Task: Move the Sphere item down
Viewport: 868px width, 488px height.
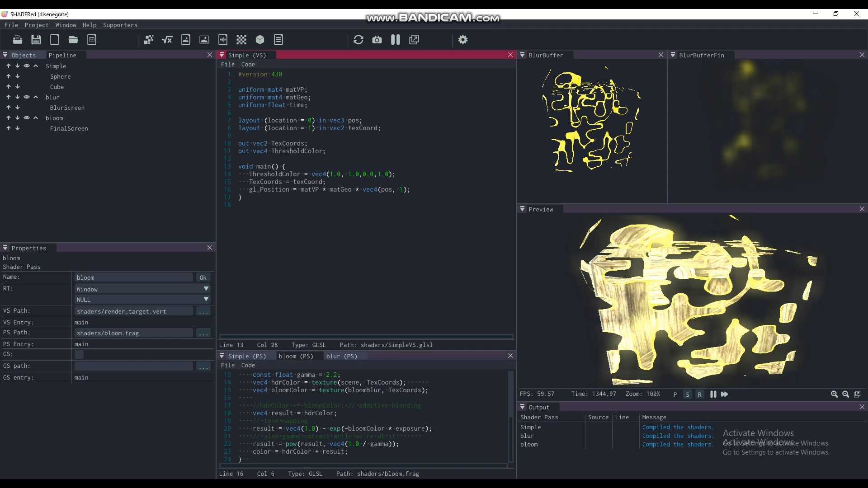Action: coord(18,76)
